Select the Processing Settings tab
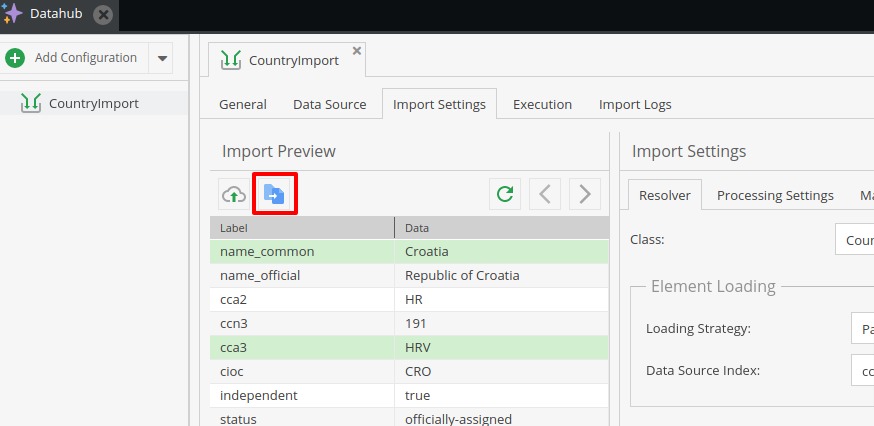 click(775, 195)
